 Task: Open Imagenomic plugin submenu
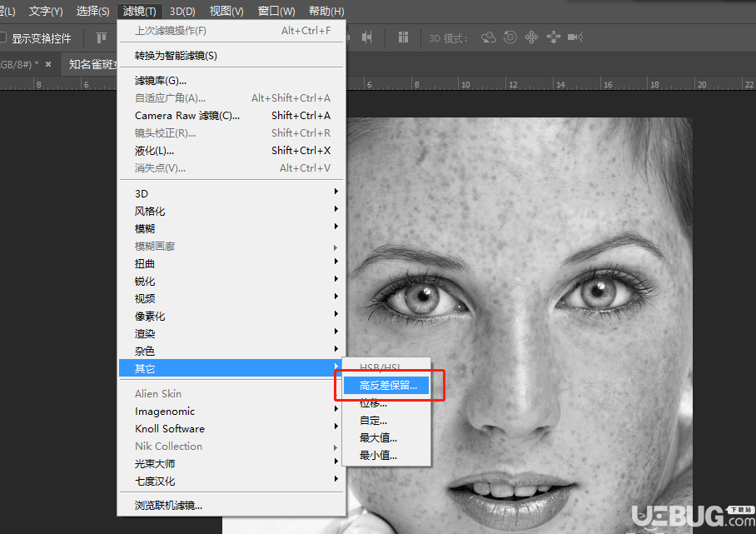232,411
